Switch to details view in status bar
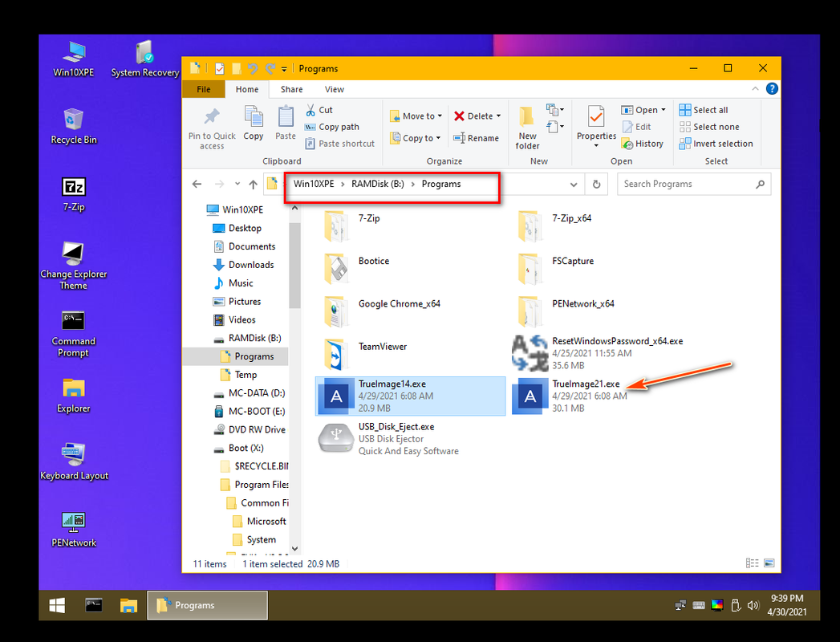 [752, 563]
